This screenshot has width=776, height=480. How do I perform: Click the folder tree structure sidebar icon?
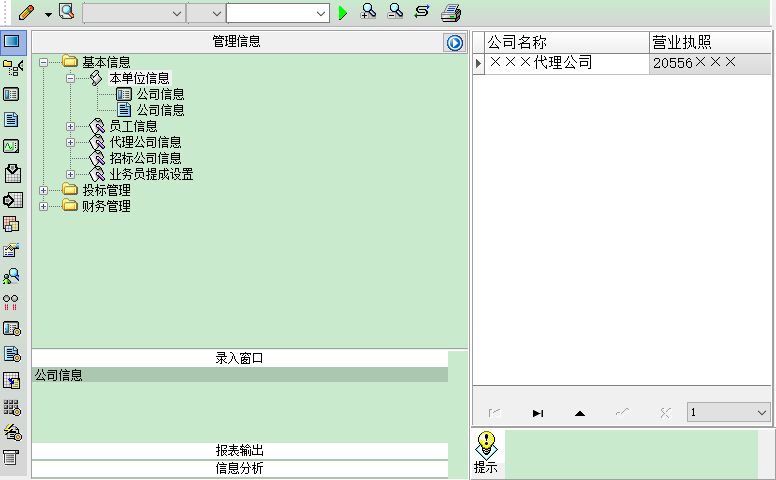(12, 67)
